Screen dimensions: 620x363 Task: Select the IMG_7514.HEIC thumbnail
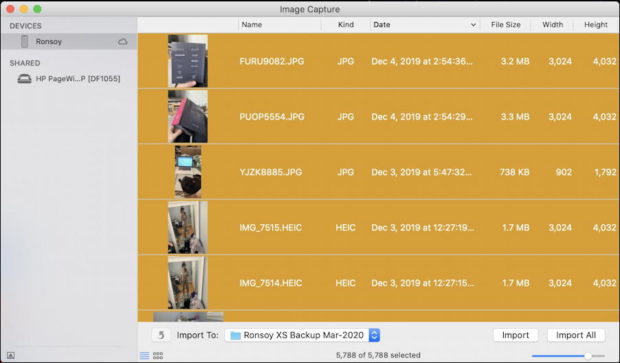(188, 283)
